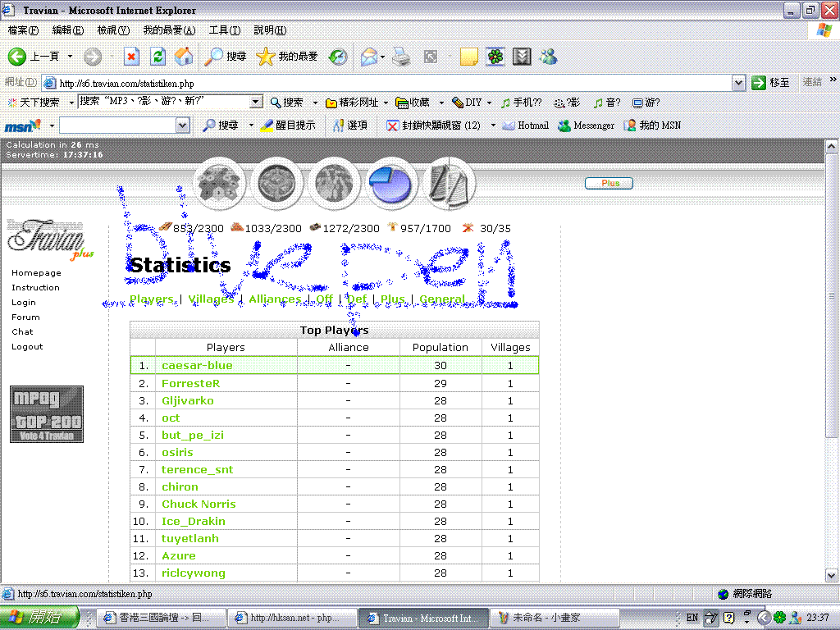Open the caesar-blue player link
Image resolution: width=840 pixels, height=630 pixels.
(x=197, y=365)
